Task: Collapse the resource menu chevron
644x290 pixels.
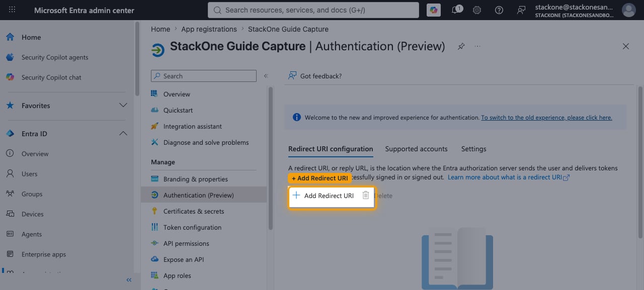Action: pos(266,76)
